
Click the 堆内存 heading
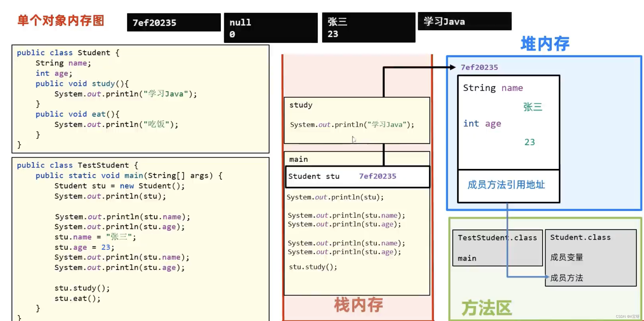[545, 44]
